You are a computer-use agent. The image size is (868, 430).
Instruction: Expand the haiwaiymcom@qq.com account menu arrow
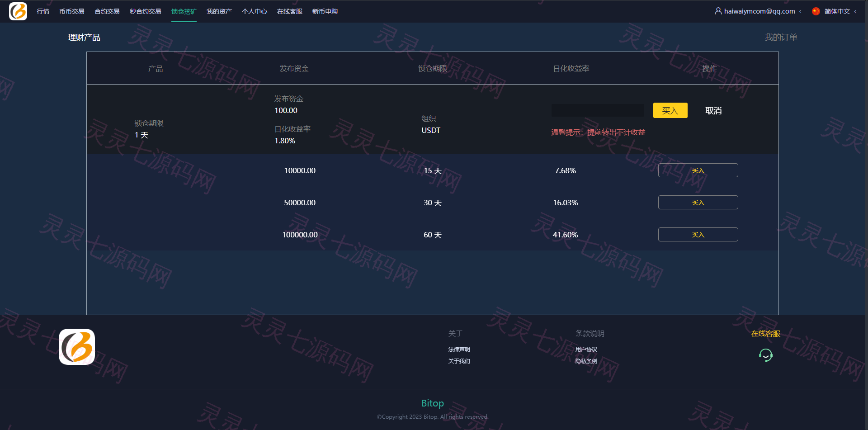pyautogui.click(x=800, y=11)
